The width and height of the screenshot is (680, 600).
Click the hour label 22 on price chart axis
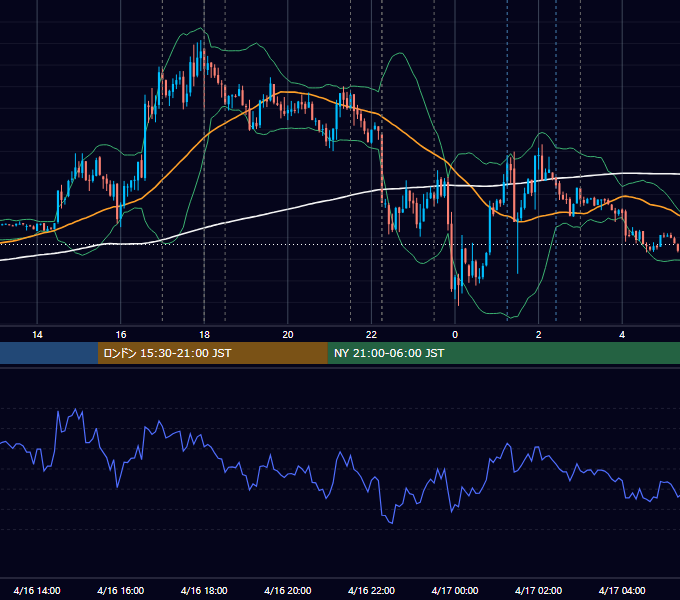point(372,335)
